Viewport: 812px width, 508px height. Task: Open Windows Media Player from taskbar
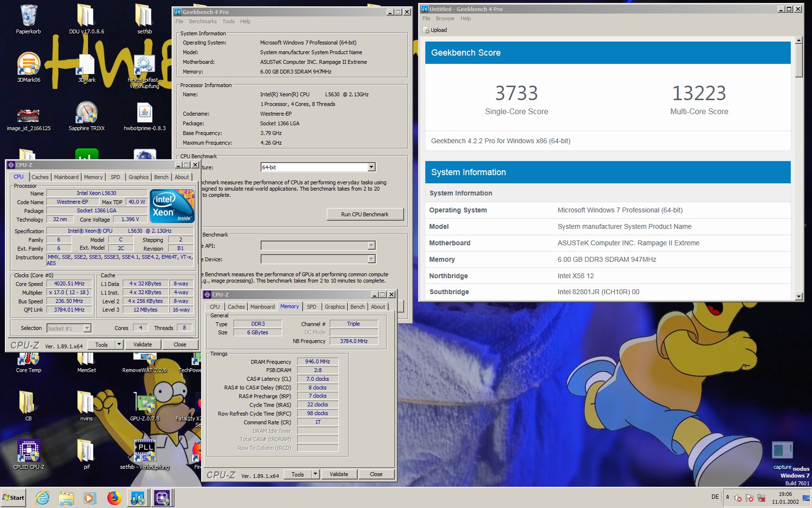point(90,497)
